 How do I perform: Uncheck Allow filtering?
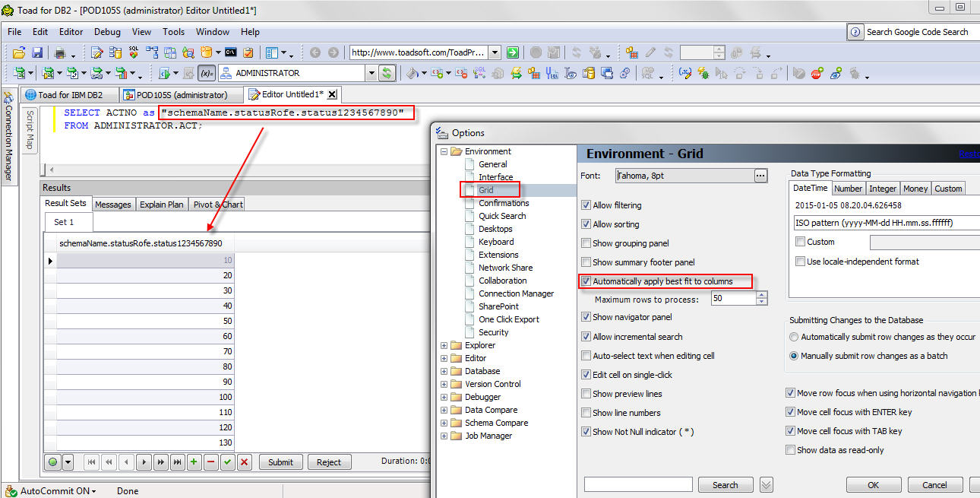pyautogui.click(x=586, y=205)
